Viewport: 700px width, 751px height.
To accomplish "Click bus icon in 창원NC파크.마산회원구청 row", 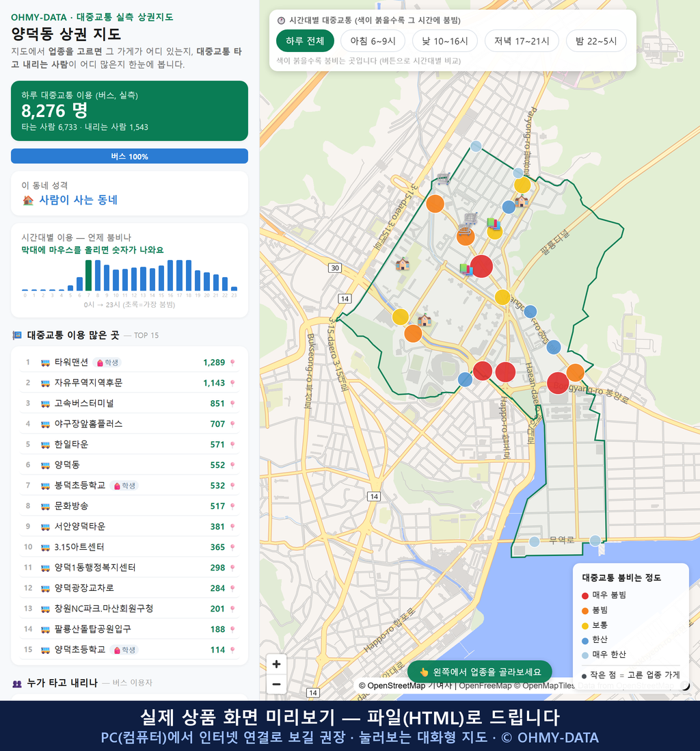I will click(x=46, y=609).
